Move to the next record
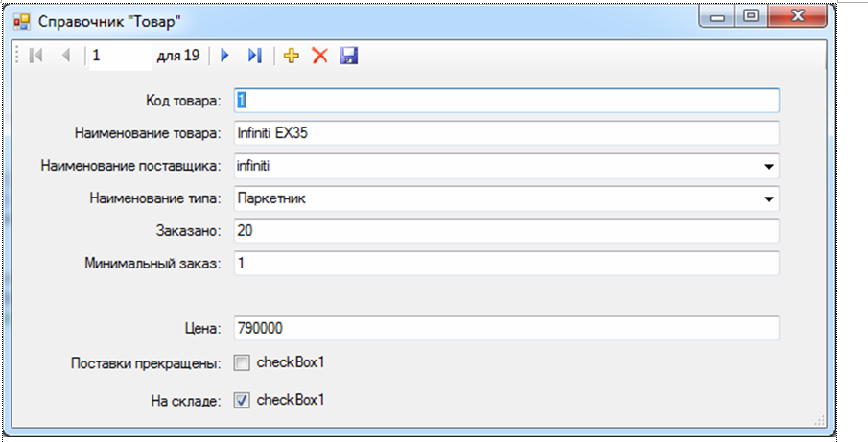Screen dimensions: 868x442 [225, 56]
